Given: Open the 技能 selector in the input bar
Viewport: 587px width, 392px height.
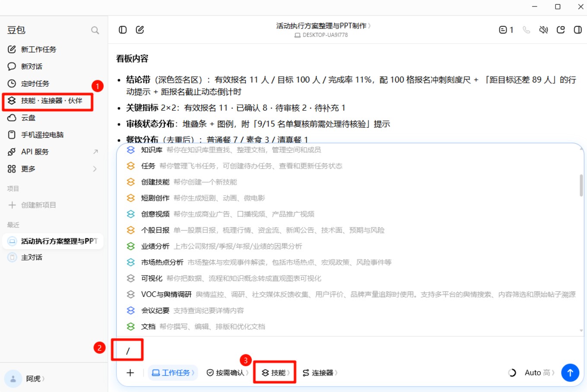Looking at the screenshot, I should pyautogui.click(x=276, y=373).
